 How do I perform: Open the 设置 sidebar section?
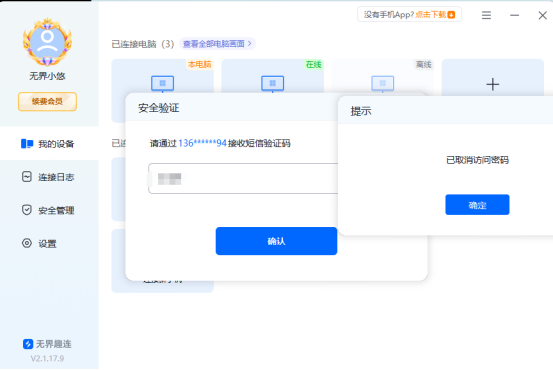click(x=49, y=243)
